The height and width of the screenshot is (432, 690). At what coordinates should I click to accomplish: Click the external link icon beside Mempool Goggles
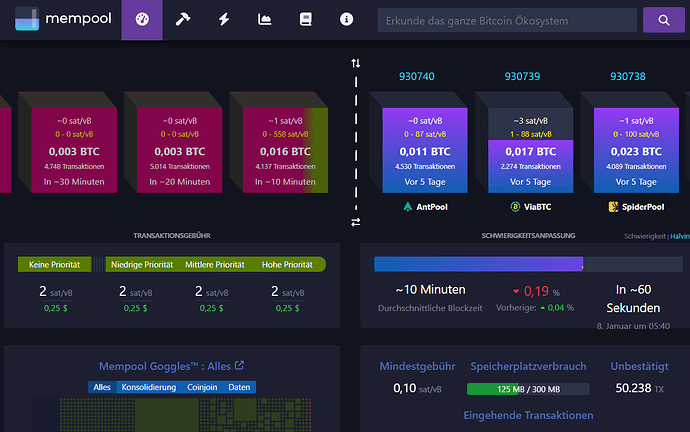click(239, 366)
